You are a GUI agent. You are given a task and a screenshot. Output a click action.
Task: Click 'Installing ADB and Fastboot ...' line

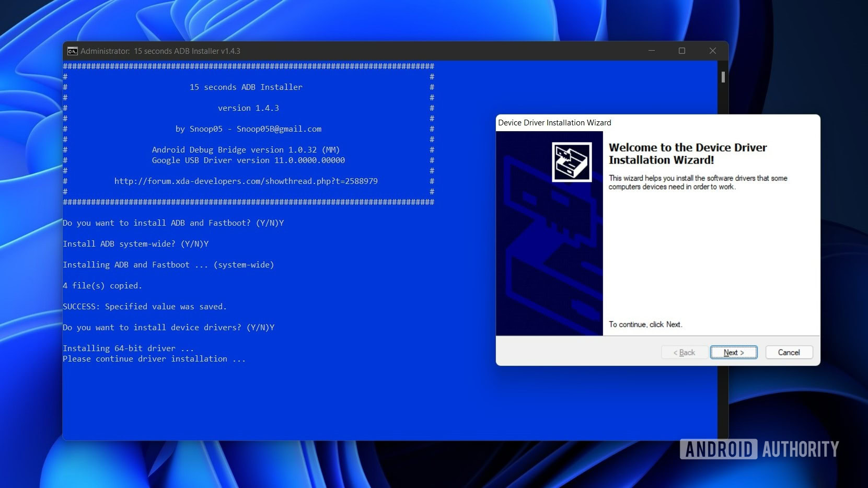(168, 265)
